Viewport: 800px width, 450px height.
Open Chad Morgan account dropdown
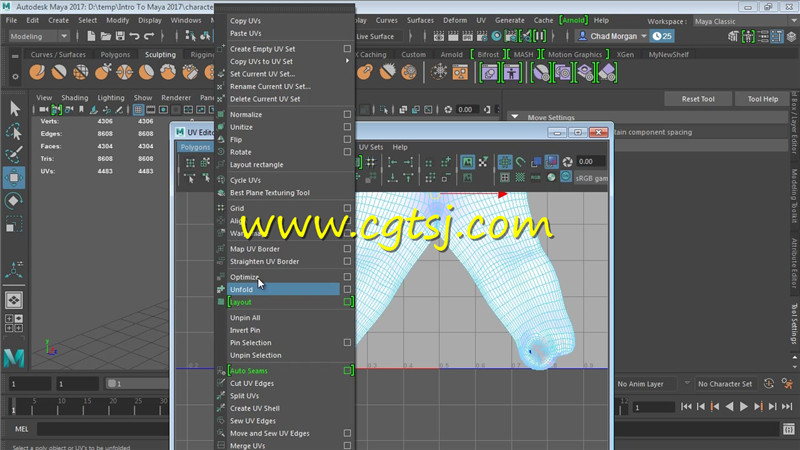[x=612, y=36]
